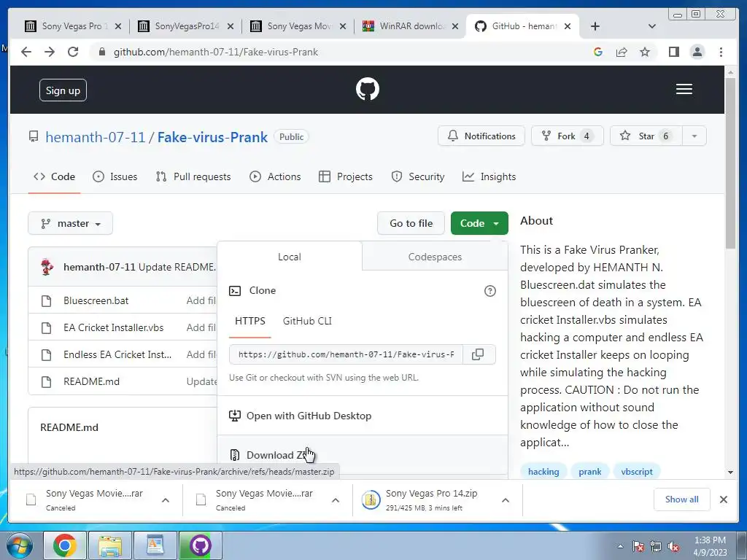Click the Go to file button
The height and width of the screenshot is (560, 747).
411,223
